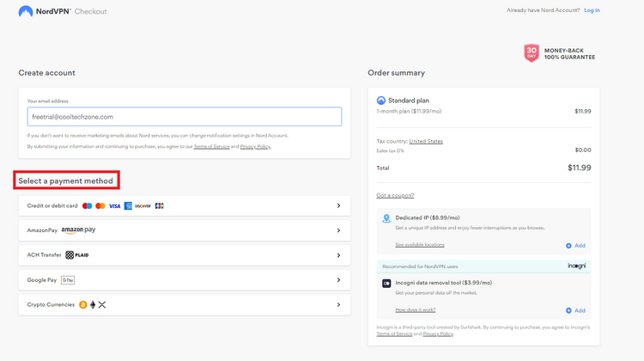644x361 pixels.
Task: Focus the email address input field
Action: pyautogui.click(x=185, y=117)
